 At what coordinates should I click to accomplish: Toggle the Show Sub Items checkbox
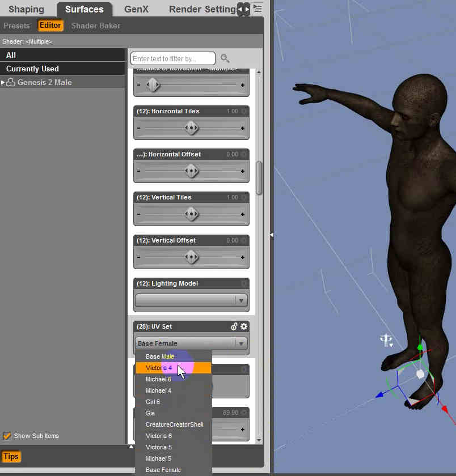pos(7,436)
